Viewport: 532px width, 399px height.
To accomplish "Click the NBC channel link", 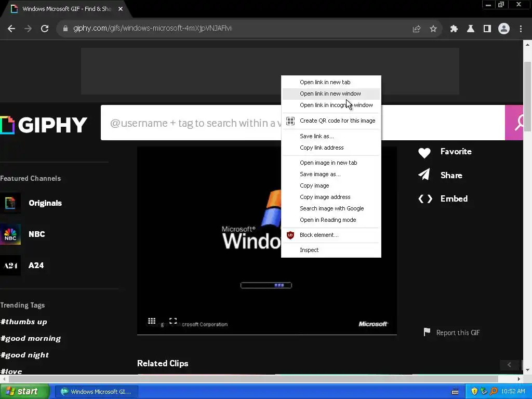I will [37, 234].
